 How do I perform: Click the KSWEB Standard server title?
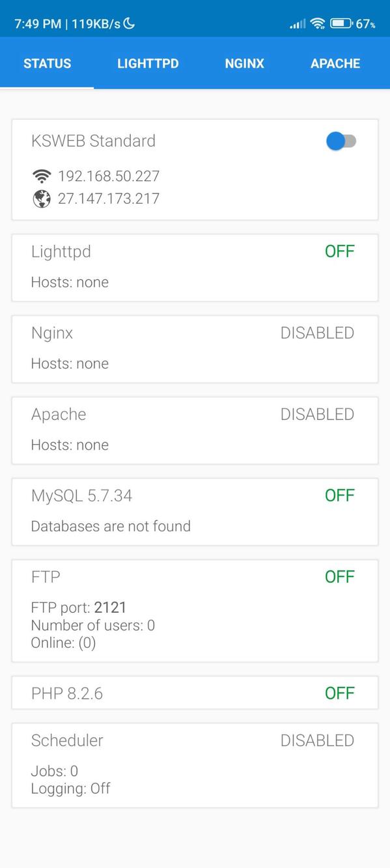click(93, 141)
